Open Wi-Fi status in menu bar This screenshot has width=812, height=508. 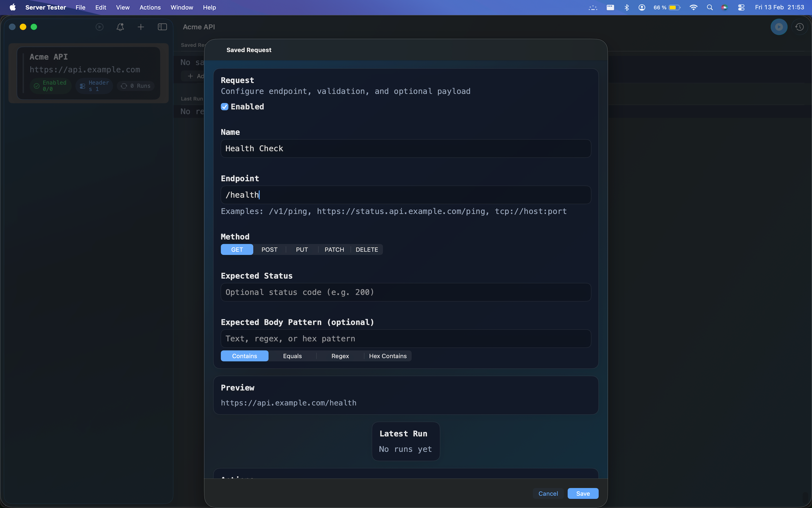pos(693,7)
